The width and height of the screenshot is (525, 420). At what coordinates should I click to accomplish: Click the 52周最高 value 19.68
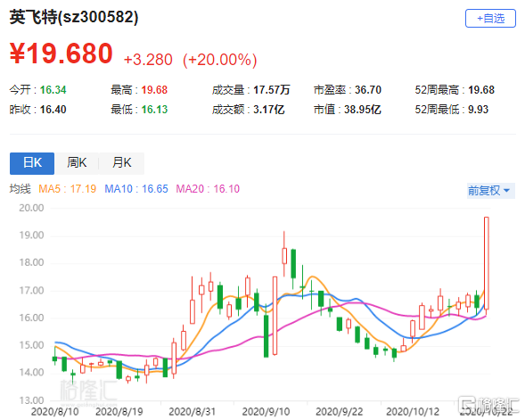coord(481,90)
